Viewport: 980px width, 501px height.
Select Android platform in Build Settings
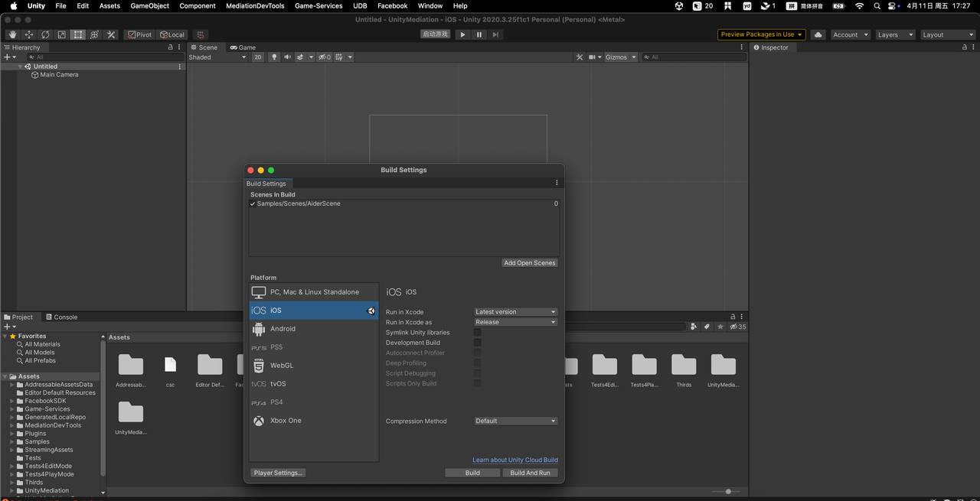pyautogui.click(x=314, y=329)
